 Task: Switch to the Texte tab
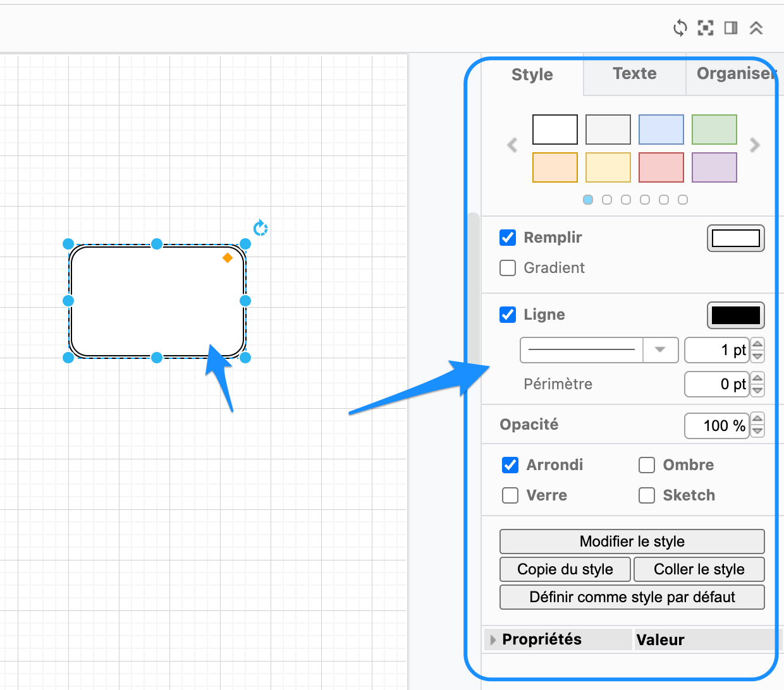(635, 74)
